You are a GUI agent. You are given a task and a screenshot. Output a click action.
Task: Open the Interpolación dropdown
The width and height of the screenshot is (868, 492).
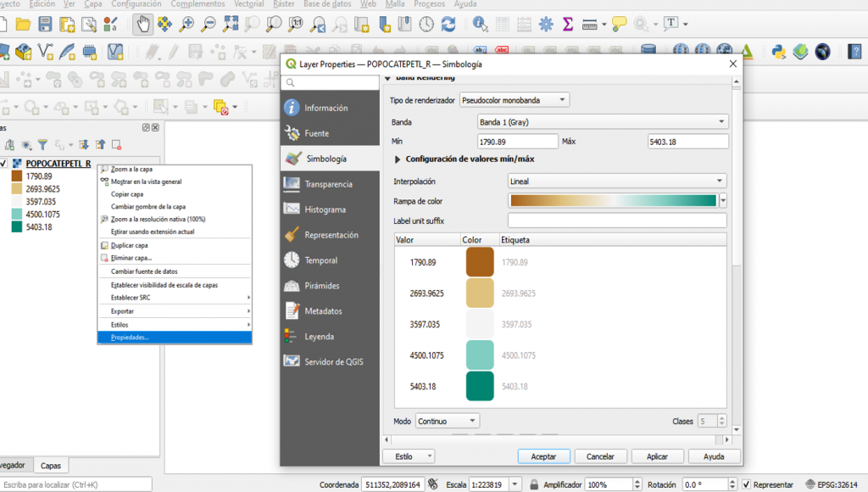point(617,181)
